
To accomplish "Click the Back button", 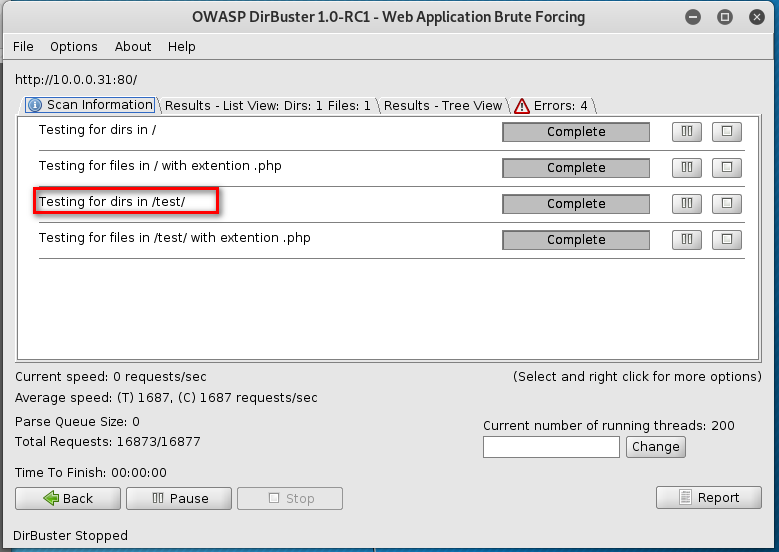I will pos(68,498).
